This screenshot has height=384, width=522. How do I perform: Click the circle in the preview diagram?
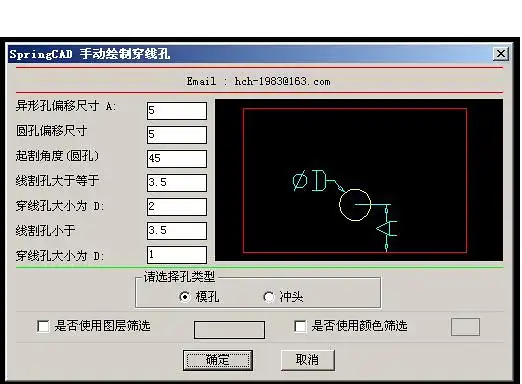pyautogui.click(x=355, y=205)
